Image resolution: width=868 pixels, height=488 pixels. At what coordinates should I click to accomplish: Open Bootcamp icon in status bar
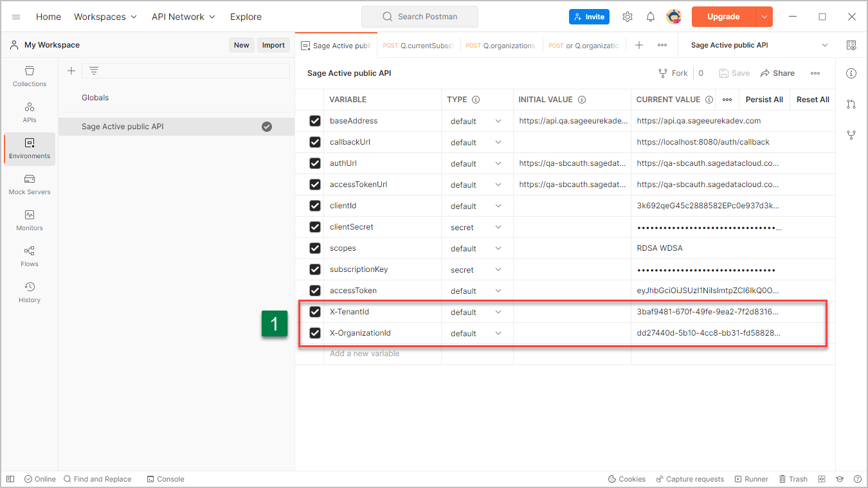tap(840, 479)
